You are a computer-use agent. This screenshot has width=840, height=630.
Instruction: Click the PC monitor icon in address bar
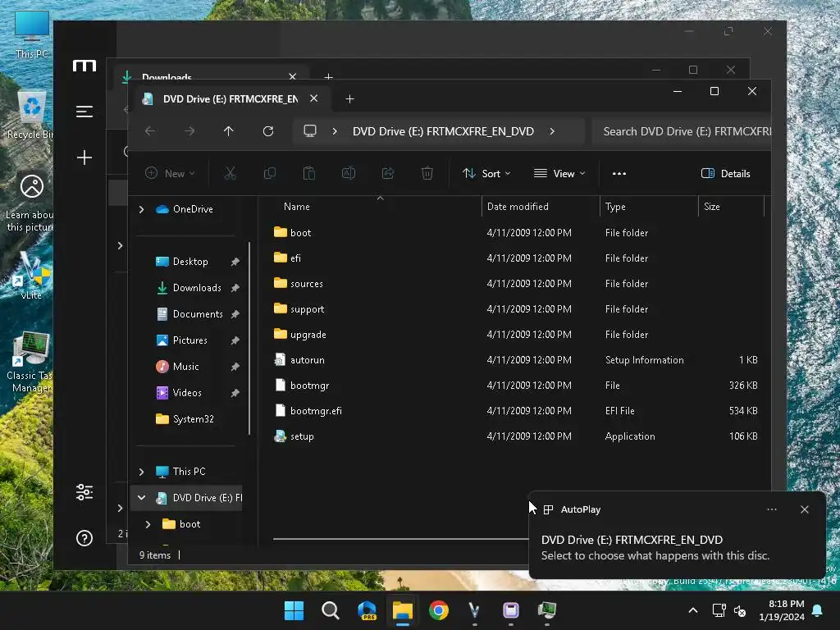point(309,131)
